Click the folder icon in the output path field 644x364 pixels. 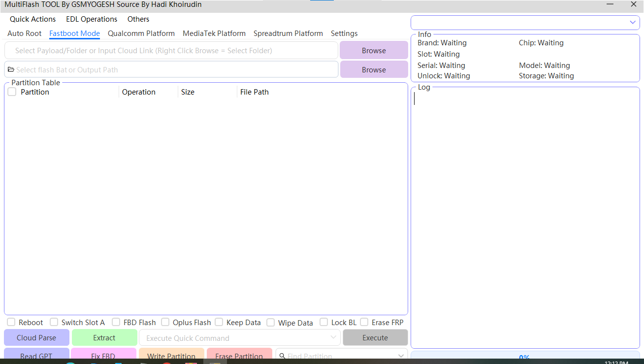click(x=11, y=69)
